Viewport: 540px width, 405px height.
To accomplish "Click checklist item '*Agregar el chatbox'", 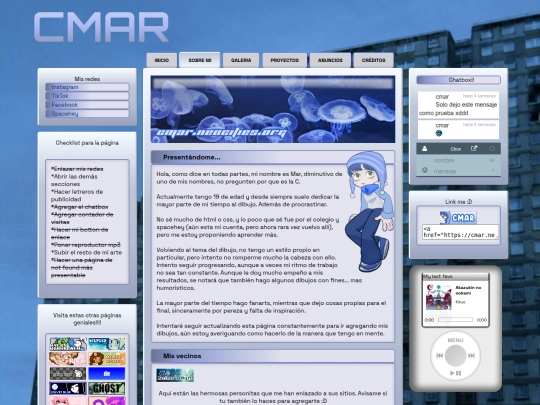I will coord(80,207).
